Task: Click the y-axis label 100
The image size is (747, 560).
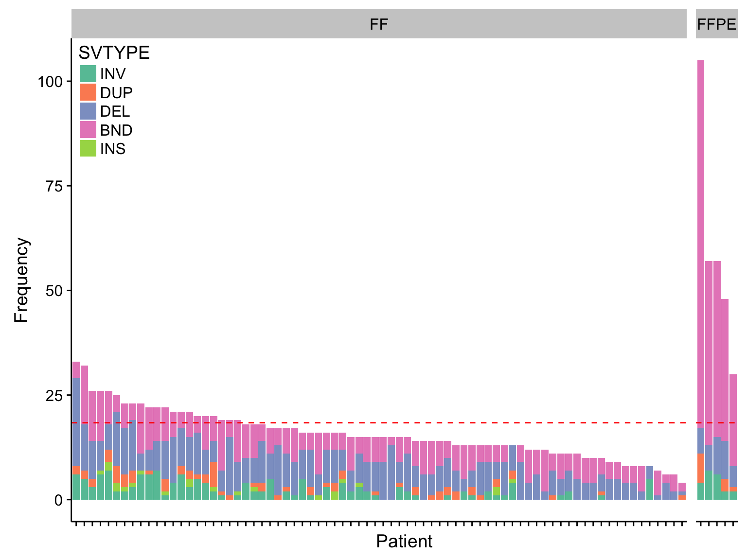Action: tap(51, 82)
